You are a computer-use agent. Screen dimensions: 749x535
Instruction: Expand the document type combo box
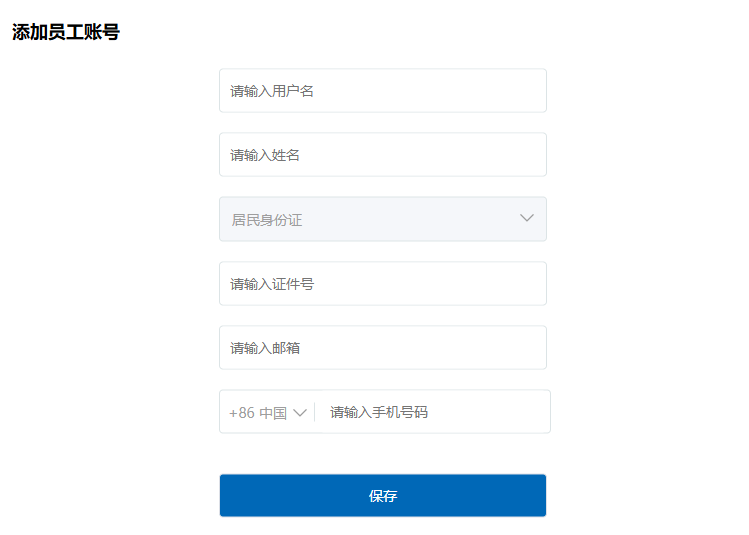[x=382, y=219]
